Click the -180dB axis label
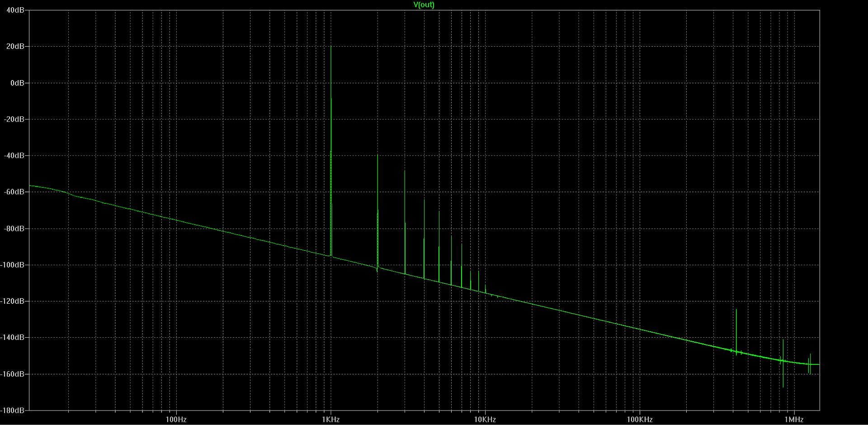 [x=12, y=410]
